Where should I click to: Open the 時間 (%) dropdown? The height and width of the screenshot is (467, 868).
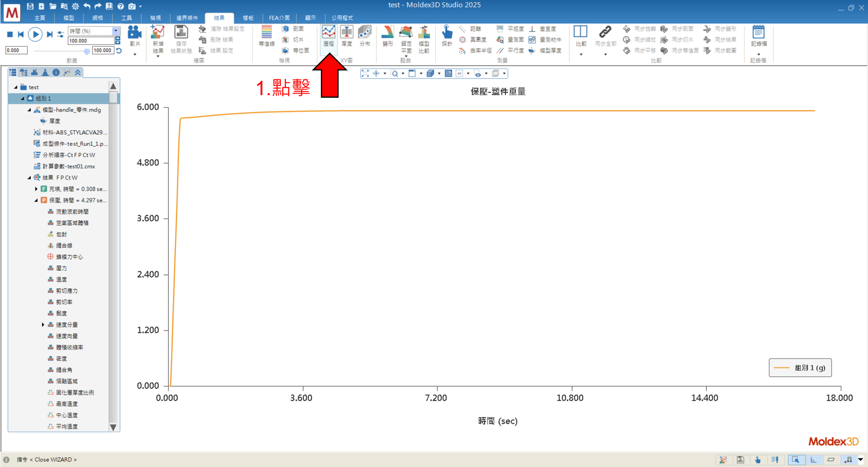point(116,31)
